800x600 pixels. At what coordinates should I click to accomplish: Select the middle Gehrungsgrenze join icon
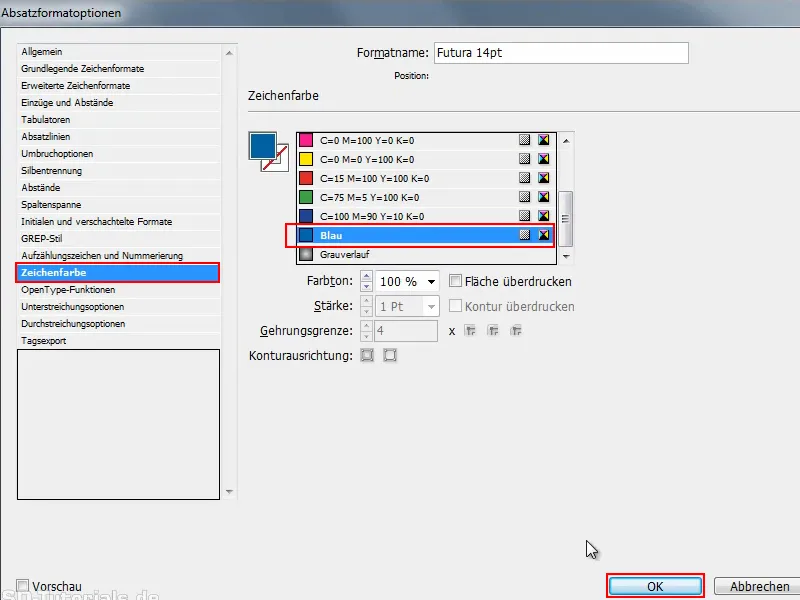coord(493,331)
